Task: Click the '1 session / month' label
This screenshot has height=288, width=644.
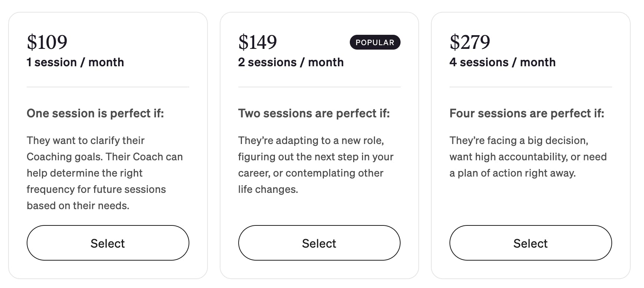Action: click(75, 62)
